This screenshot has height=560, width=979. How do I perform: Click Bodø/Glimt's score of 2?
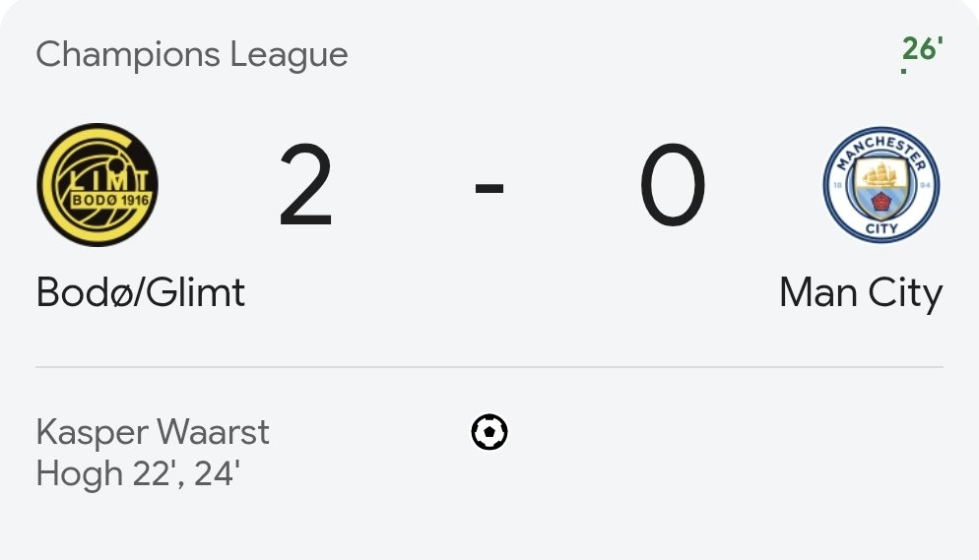[305, 186]
